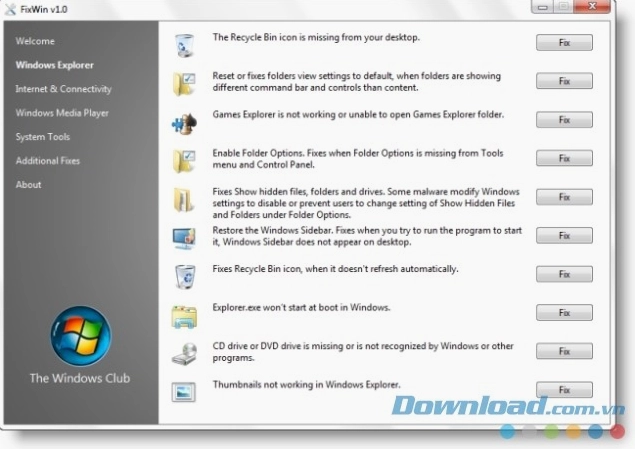Click the folder view settings reset icon
Viewport: 635px width, 449px height.
[x=184, y=84]
